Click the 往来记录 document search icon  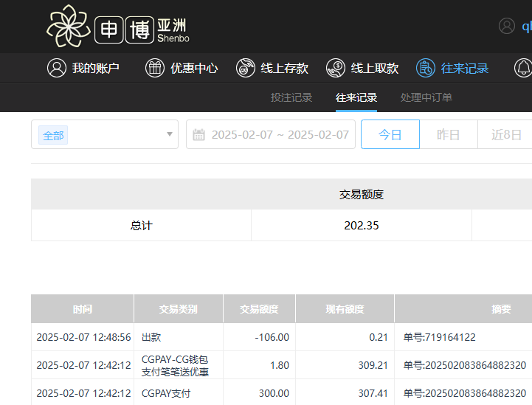point(426,68)
